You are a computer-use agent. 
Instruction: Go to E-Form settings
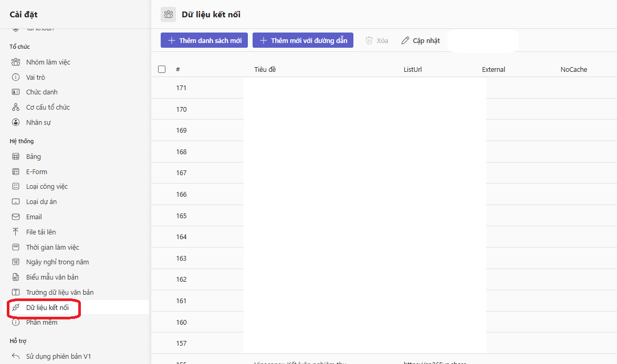36,172
